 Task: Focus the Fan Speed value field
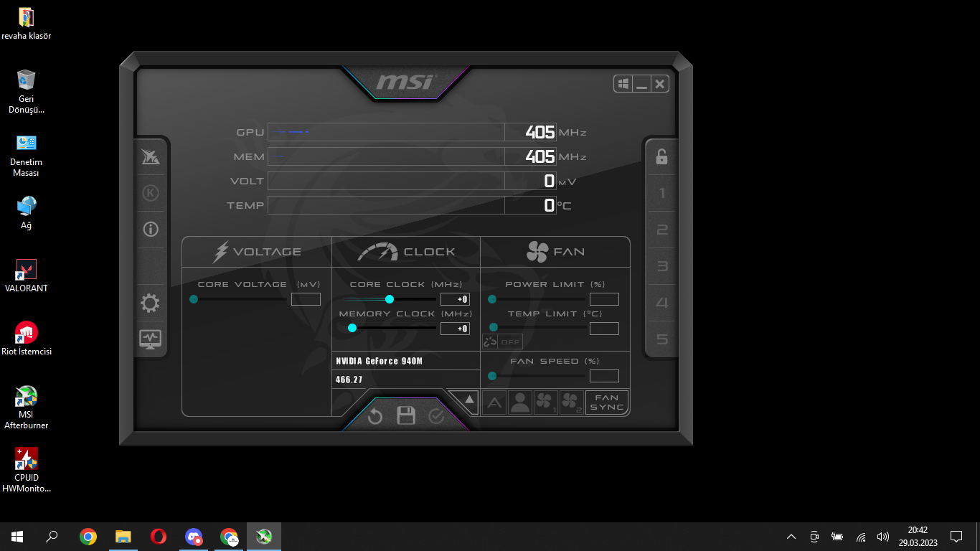(604, 376)
